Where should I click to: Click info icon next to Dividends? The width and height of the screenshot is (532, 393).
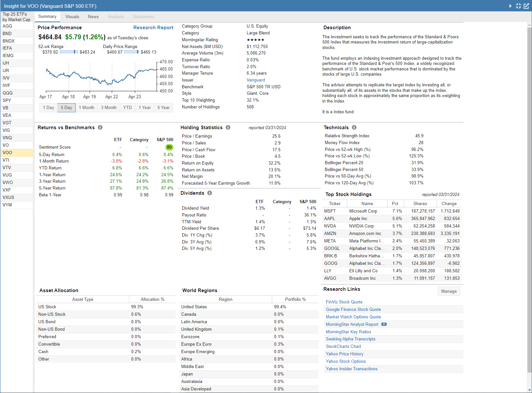209,193
